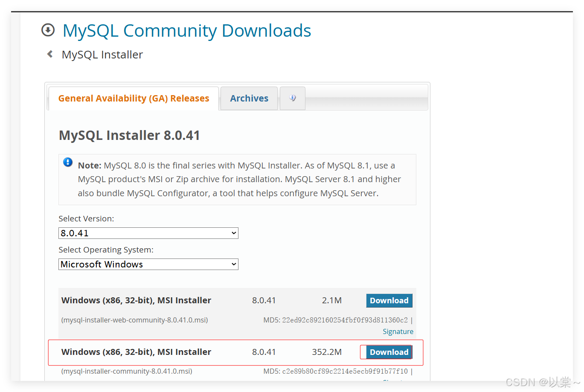The image size is (584, 392).
Task: Switch to the Archives tab
Action: [x=249, y=99]
